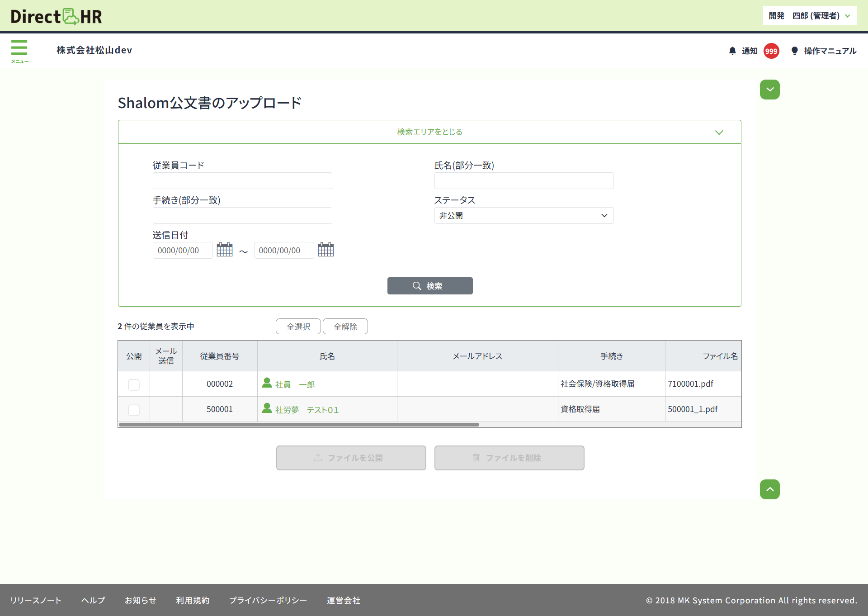Open the start date calendar picker
The image size is (868, 616).
point(225,250)
